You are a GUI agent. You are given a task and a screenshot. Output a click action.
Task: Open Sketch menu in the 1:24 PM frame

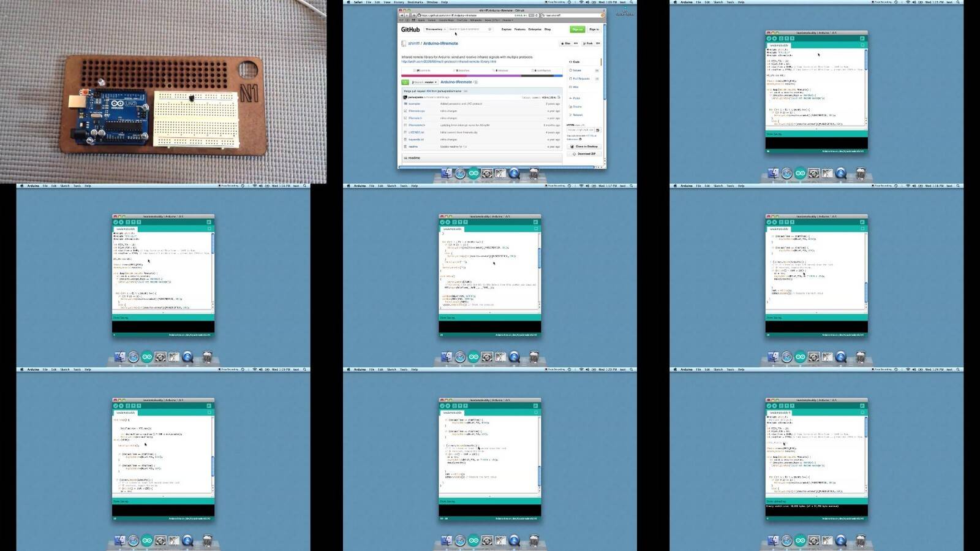click(718, 370)
